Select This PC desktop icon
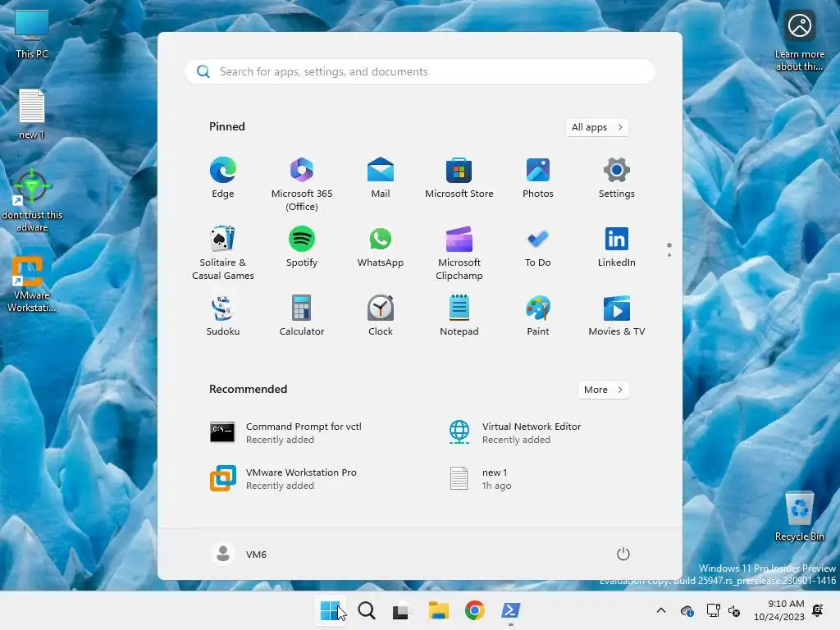 click(x=32, y=34)
